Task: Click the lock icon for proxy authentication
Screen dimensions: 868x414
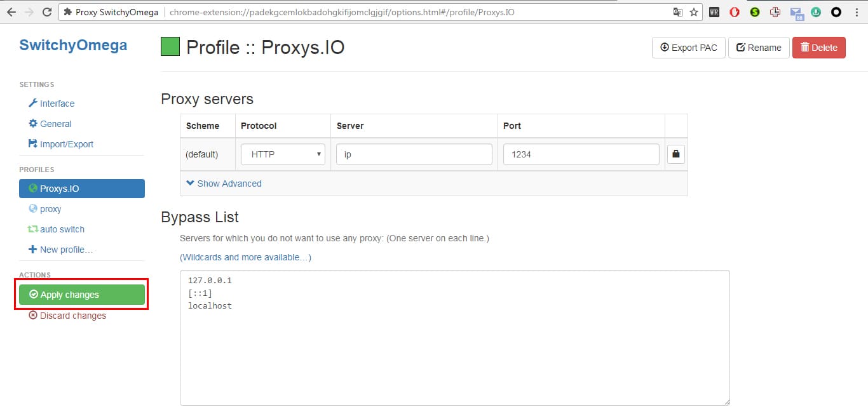Action: pyautogui.click(x=676, y=154)
